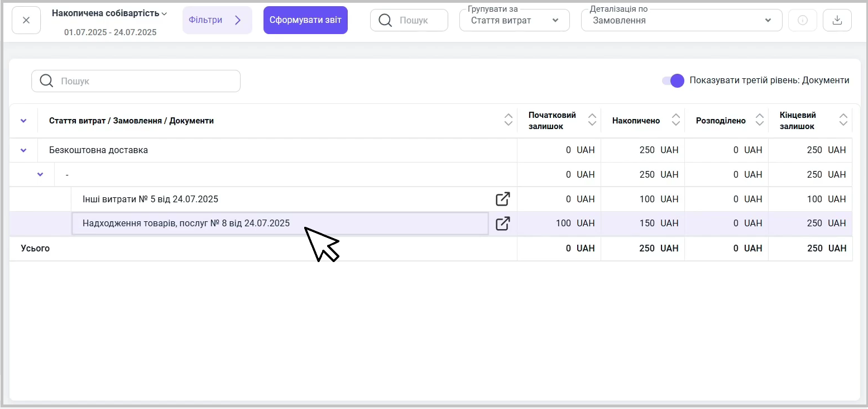Click Сформувати звіт button
This screenshot has width=868, height=409.
[x=305, y=20]
